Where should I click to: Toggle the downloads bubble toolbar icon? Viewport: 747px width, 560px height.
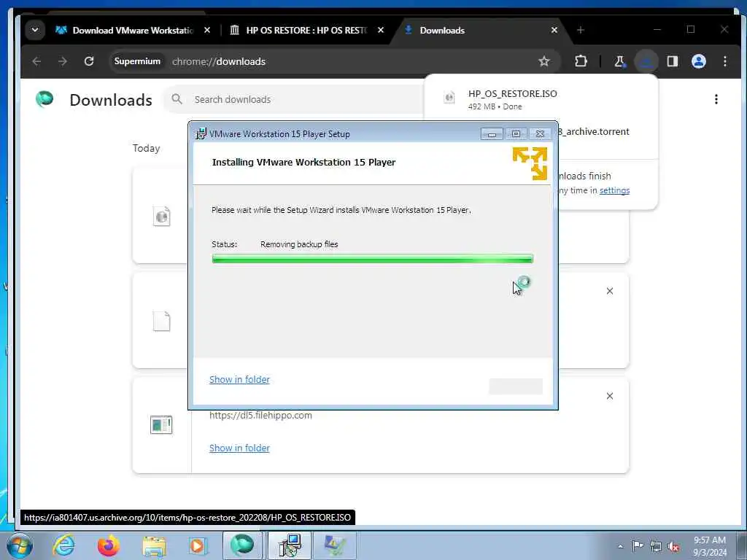pyautogui.click(x=646, y=61)
